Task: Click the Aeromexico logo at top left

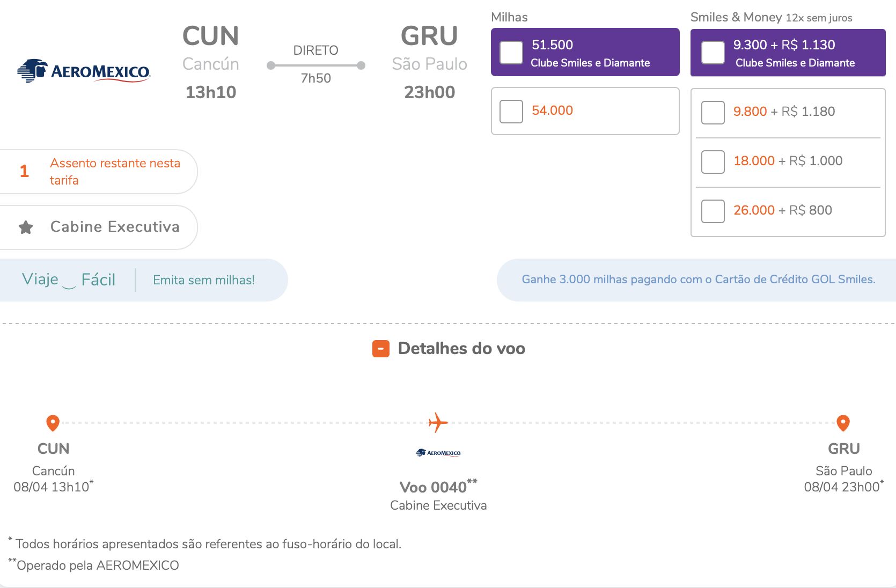Action: tap(84, 71)
